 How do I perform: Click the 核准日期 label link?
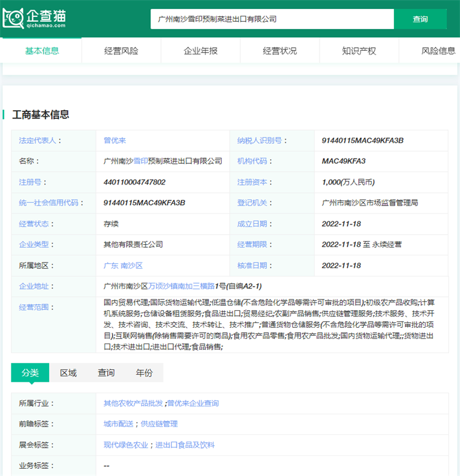click(252, 266)
